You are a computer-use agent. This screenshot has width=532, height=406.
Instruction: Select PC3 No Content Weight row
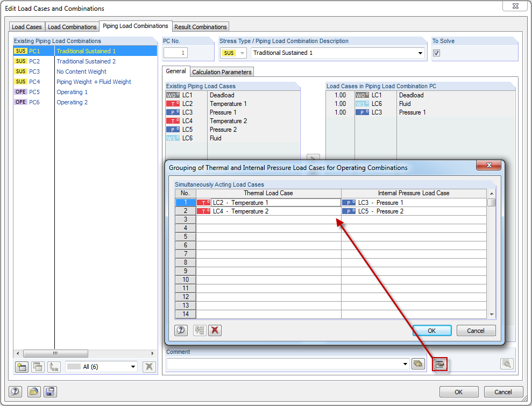(x=85, y=72)
